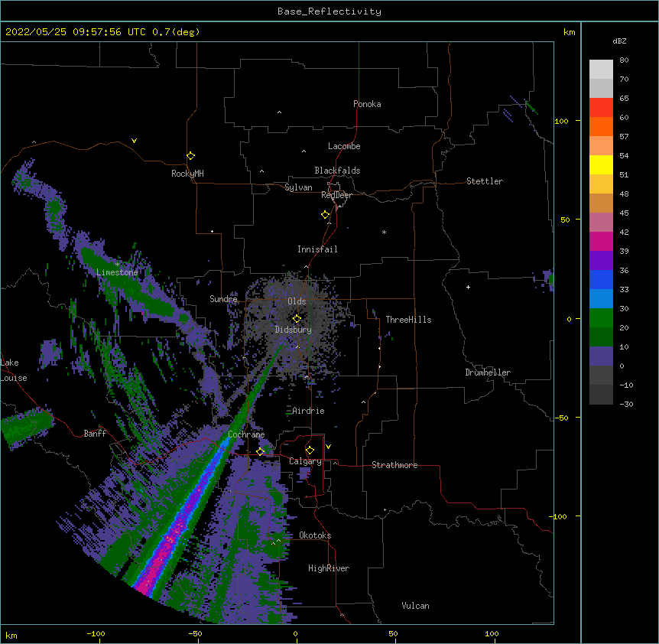Click the Olds label
Viewport: 659px width, 644px height.
coord(297,301)
